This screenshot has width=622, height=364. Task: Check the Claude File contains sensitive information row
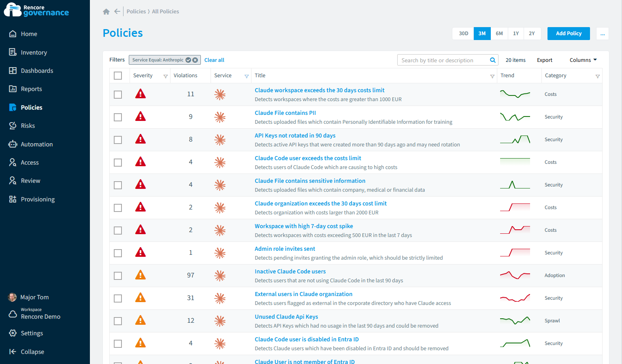coord(118,185)
